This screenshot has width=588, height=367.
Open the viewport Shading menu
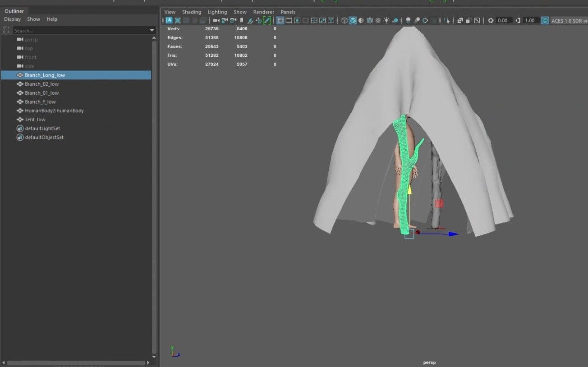click(x=191, y=12)
